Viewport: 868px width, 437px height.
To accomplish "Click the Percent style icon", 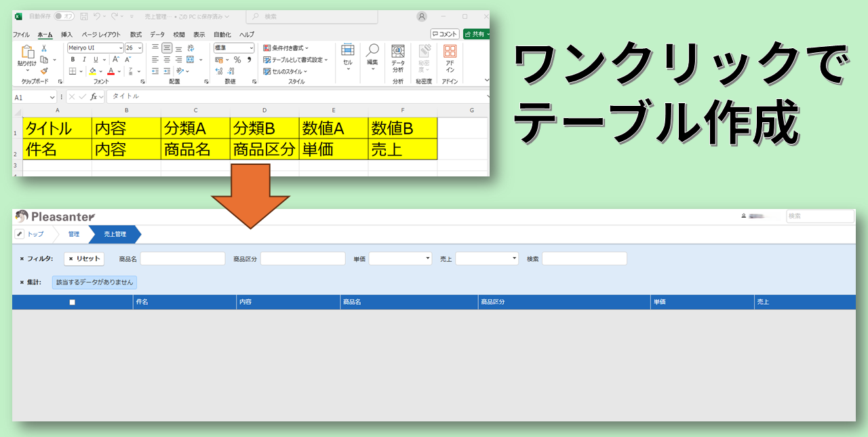I will click(237, 60).
